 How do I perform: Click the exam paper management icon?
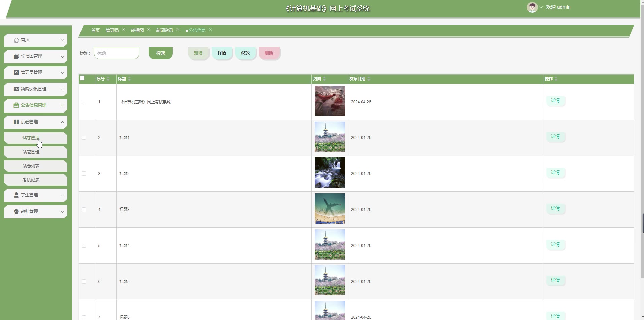[16, 122]
